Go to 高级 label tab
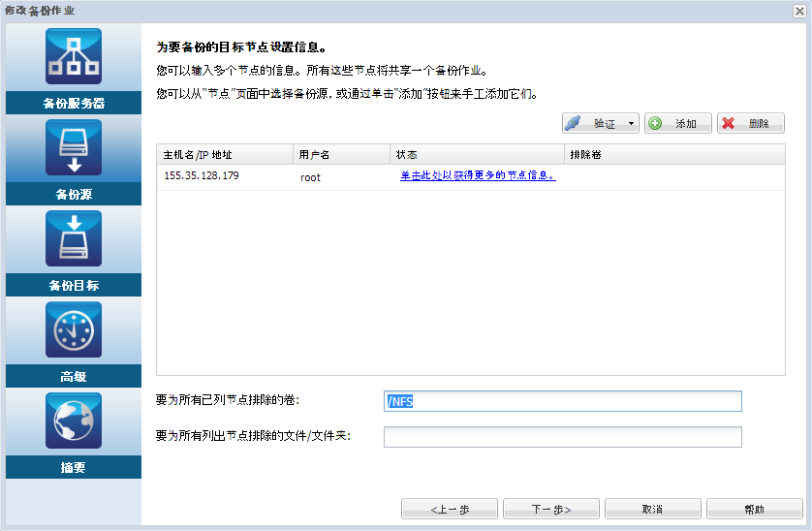Screen dimensions: 812x531 pyautogui.click(x=74, y=377)
